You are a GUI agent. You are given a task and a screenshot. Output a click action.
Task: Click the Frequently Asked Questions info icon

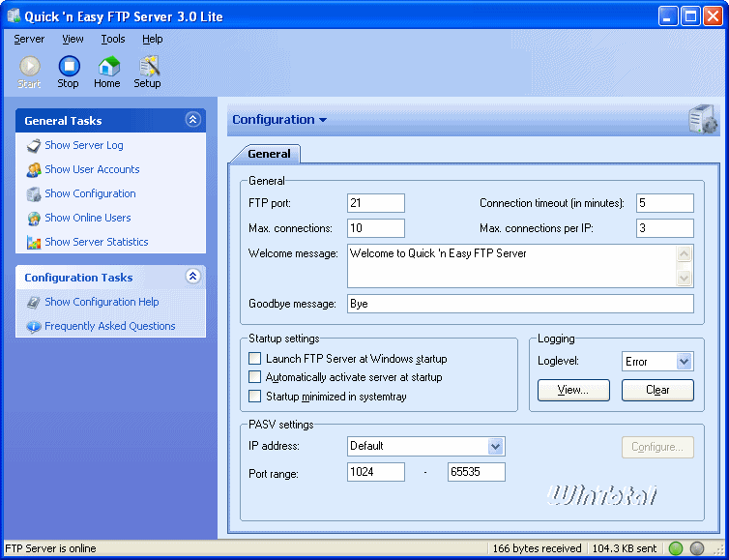pos(34,327)
